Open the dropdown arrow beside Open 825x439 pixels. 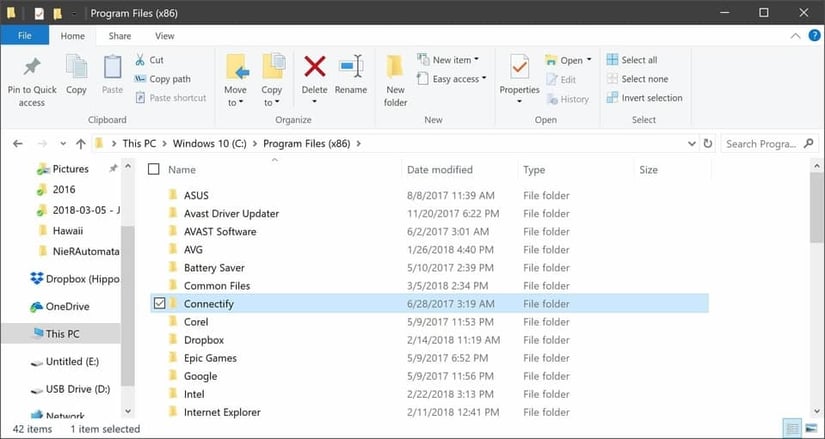pyautogui.click(x=589, y=59)
